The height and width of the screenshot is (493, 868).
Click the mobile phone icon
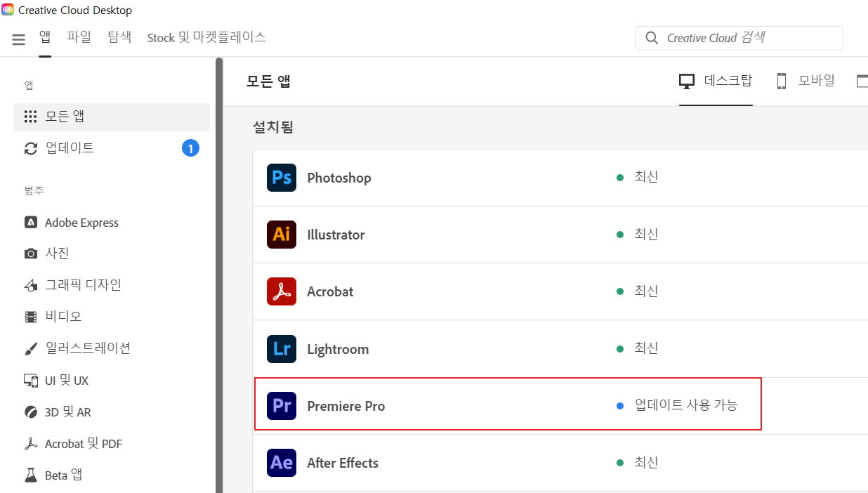click(782, 81)
